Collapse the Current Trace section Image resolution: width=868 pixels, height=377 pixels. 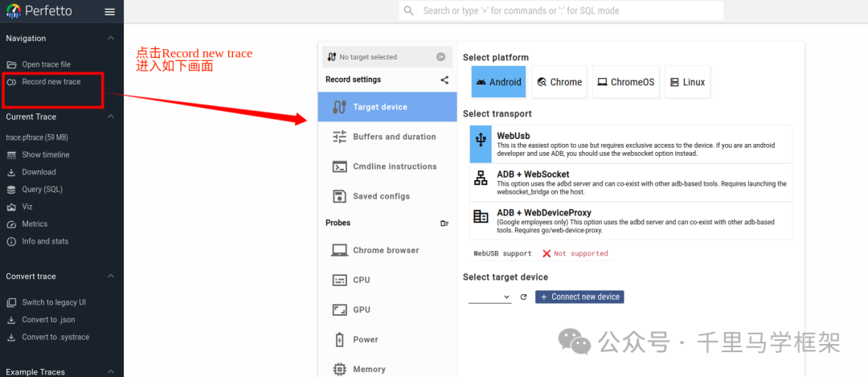111,117
